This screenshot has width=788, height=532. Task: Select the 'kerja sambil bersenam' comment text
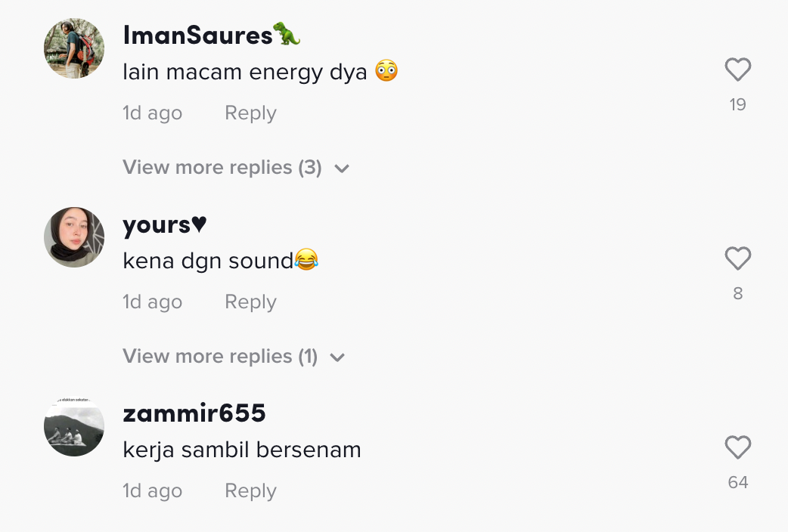(242, 450)
